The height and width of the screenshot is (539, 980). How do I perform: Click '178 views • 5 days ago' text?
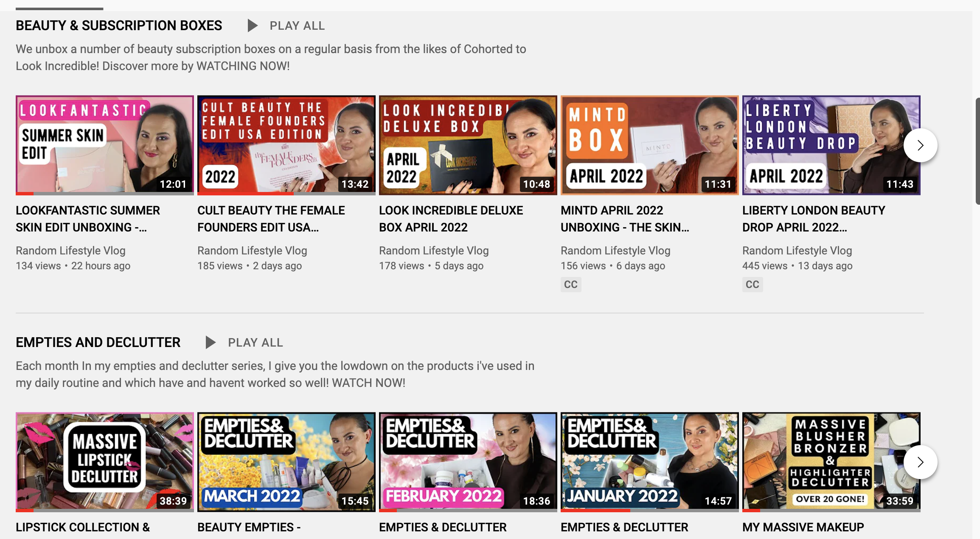431,266
